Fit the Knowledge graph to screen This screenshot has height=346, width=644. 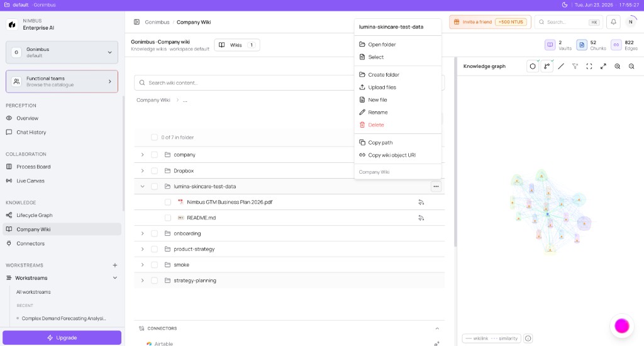[589, 66]
